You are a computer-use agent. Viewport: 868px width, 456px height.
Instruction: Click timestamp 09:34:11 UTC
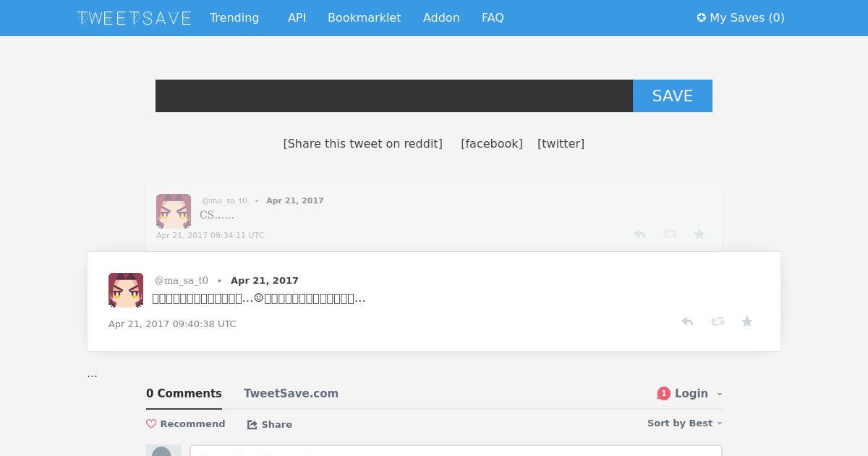tap(210, 235)
